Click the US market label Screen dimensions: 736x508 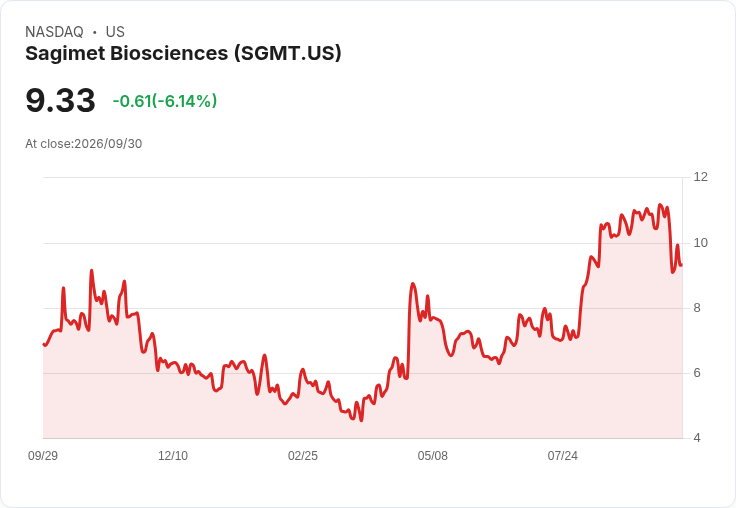(115, 32)
